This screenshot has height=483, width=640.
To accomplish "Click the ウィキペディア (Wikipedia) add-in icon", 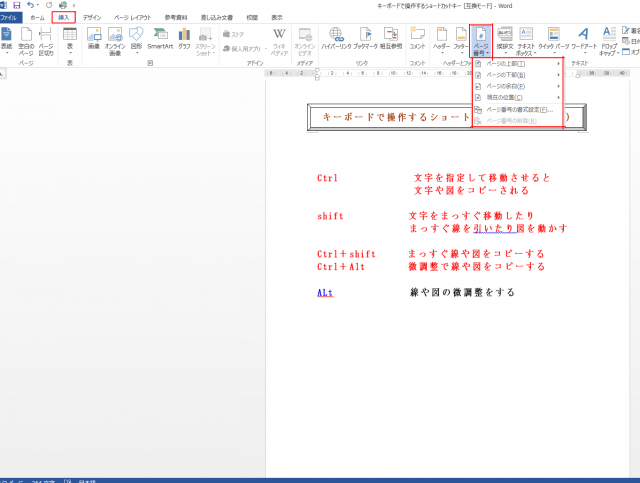I will tap(279, 40).
